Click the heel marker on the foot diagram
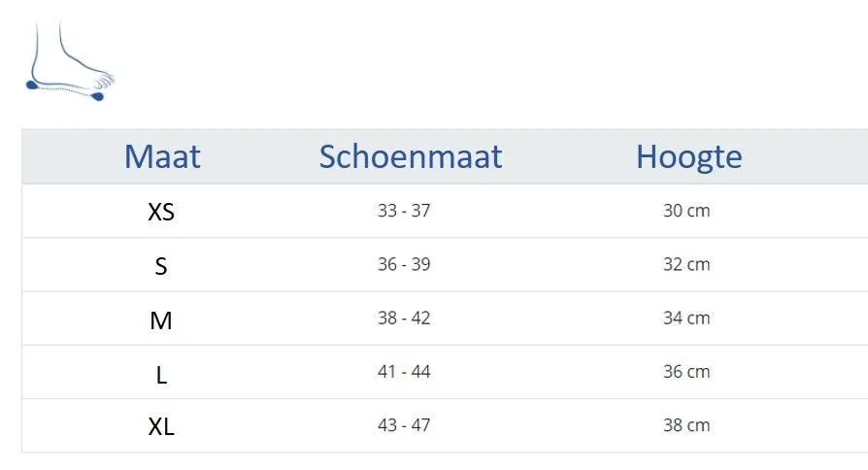 (x=32, y=84)
